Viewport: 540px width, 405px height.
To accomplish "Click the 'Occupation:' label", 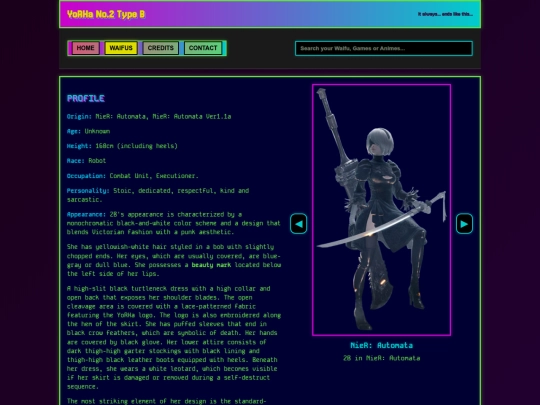I will (86, 176).
